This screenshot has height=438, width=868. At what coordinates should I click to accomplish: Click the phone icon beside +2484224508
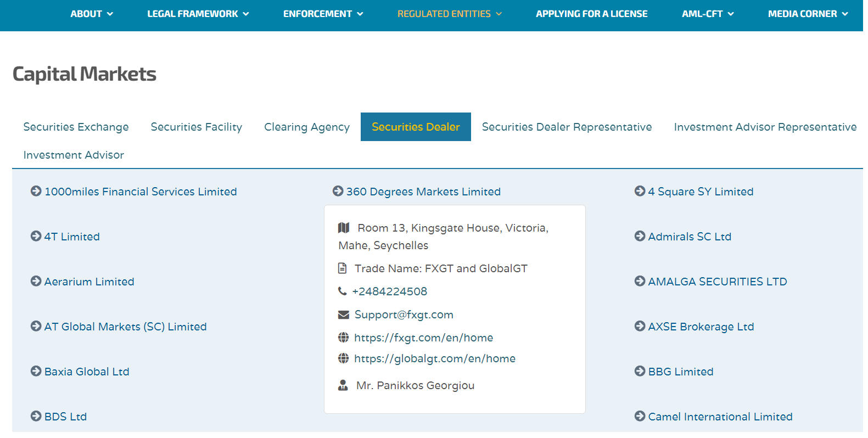pyautogui.click(x=343, y=291)
